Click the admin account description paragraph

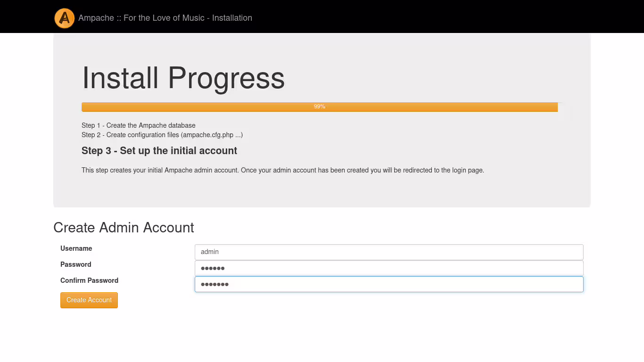pyautogui.click(x=283, y=170)
